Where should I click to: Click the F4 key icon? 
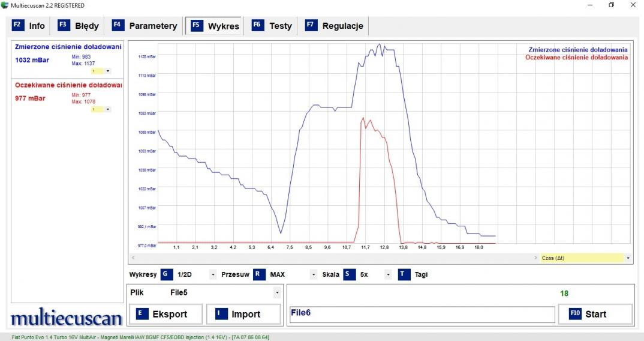[x=118, y=25]
